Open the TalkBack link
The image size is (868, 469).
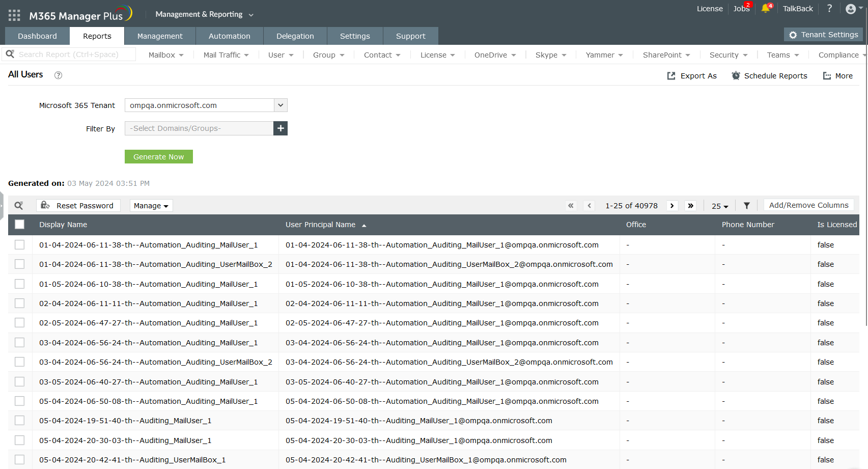(798, 9)
